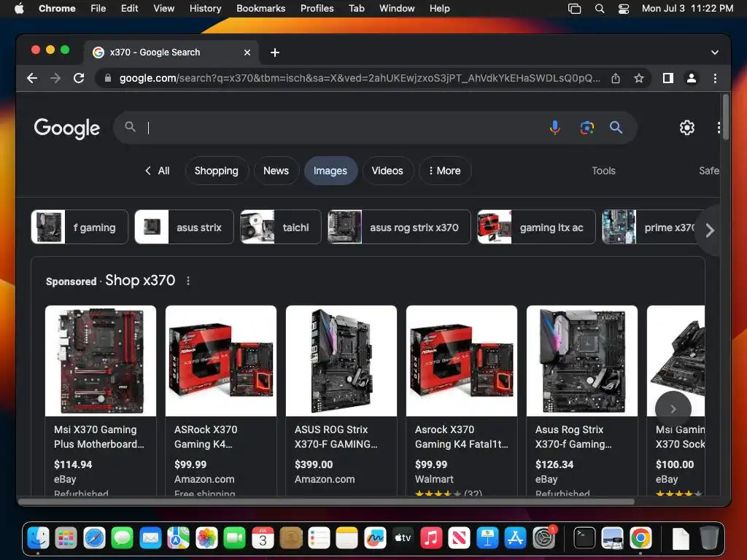
Task: Open Photos app from the Dock
Action: (x=206, y=538)
